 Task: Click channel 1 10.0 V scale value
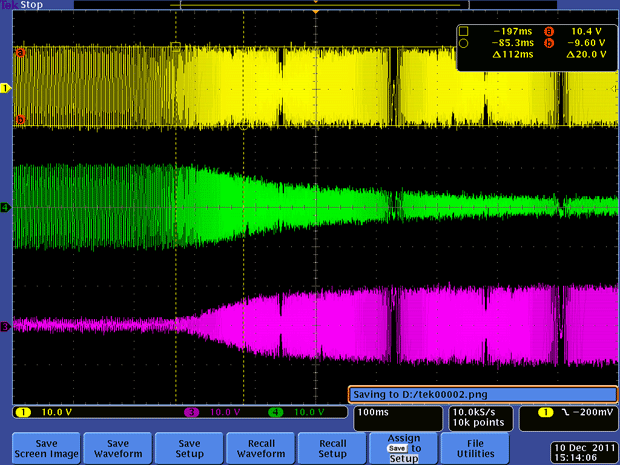pos(57,412)
